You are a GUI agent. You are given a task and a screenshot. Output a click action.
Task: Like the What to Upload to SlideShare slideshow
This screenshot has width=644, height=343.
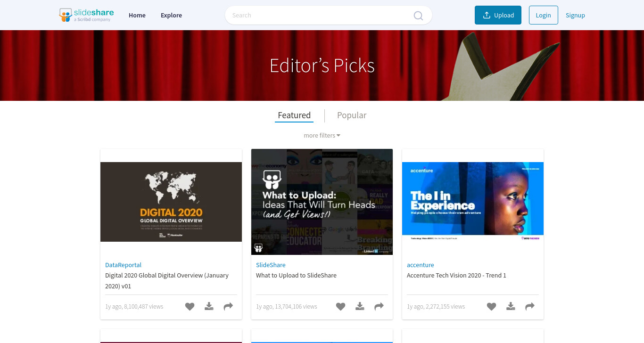(340, 307)
